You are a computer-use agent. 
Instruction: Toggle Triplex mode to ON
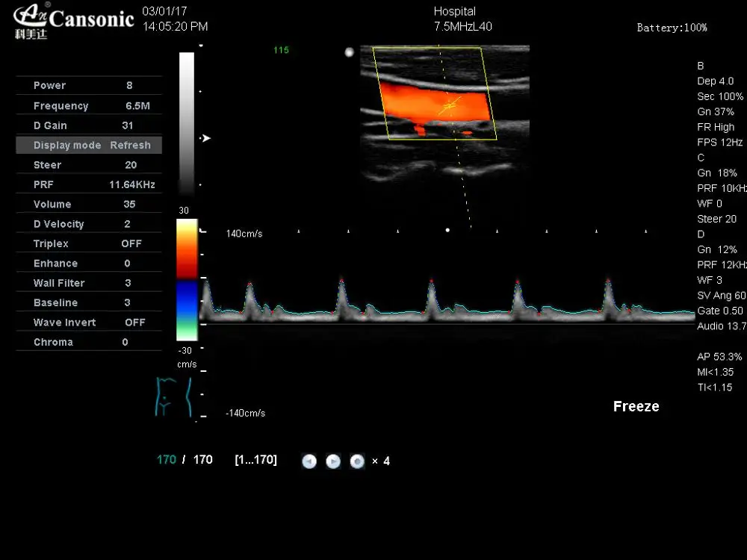(x=88, y=243)
